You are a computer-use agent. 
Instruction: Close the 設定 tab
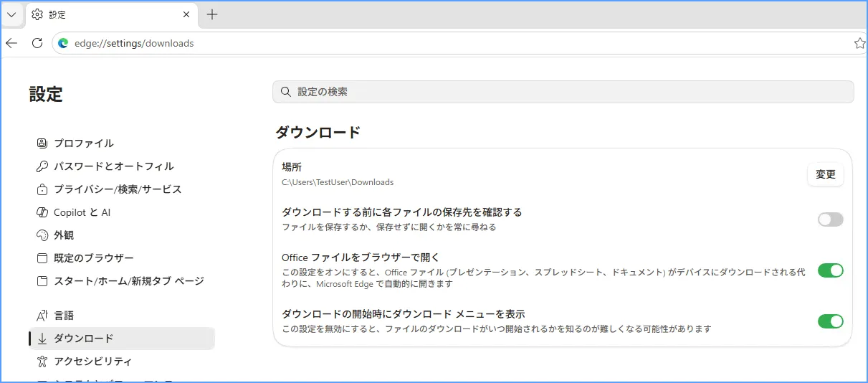[186, 14]
